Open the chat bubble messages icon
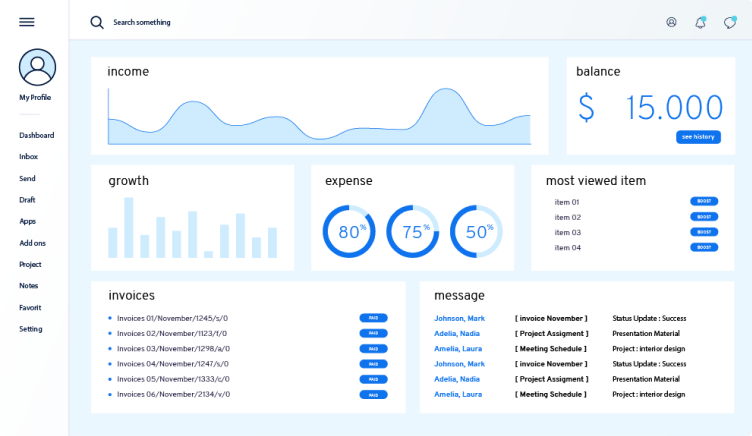Image resolution: width=752 pixels, height=436 pixels. click(x=730, y=22)
